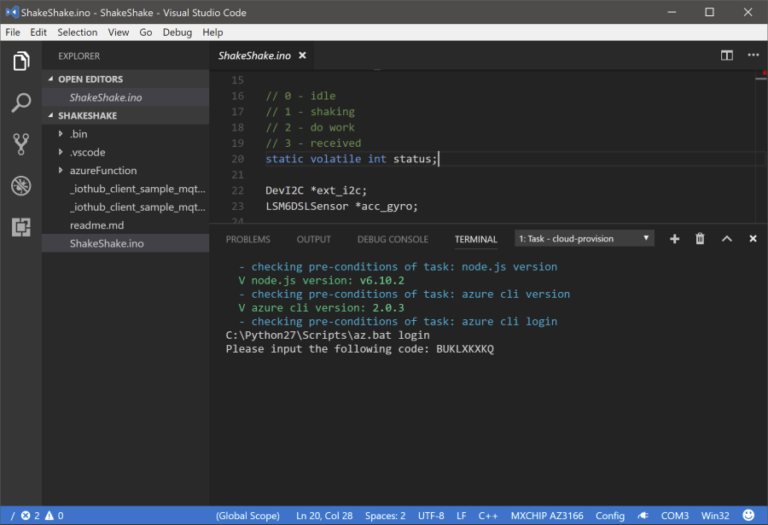The height and width of the screenshot is (525, 768).
Task: Open the File menu
Action: click(13, 32)
